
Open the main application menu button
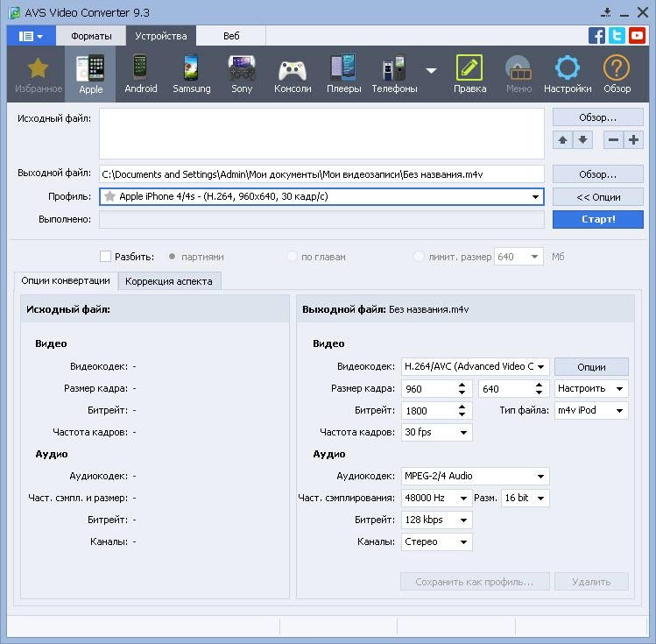(x=31, y=36)
